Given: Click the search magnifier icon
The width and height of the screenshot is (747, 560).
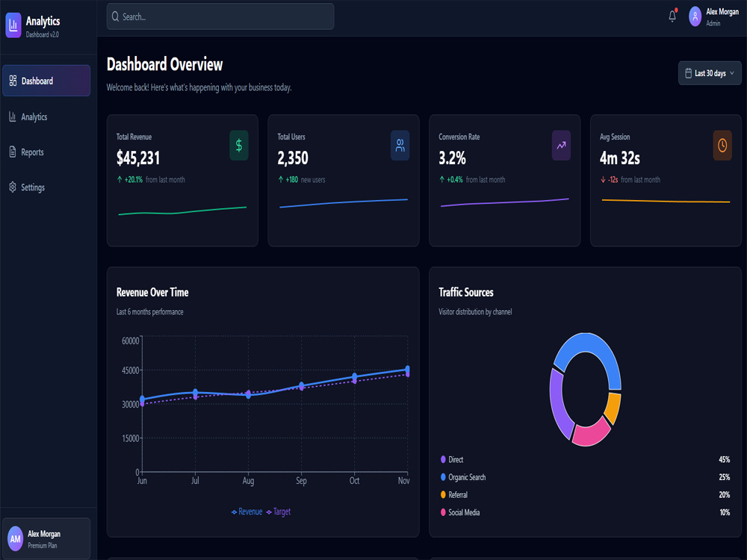Looking at the screenshot, I should [115, 16].
